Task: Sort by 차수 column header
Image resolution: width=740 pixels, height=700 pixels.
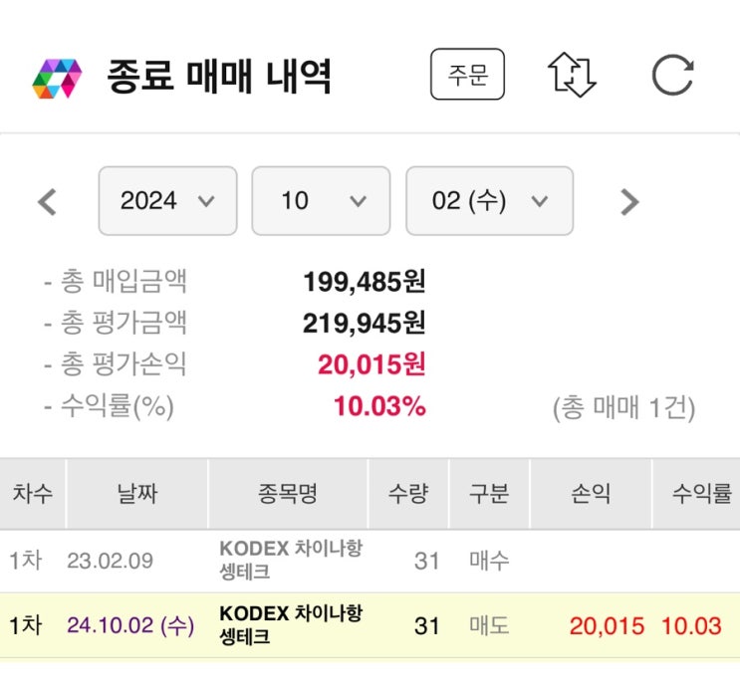Action: coord(33,494)
